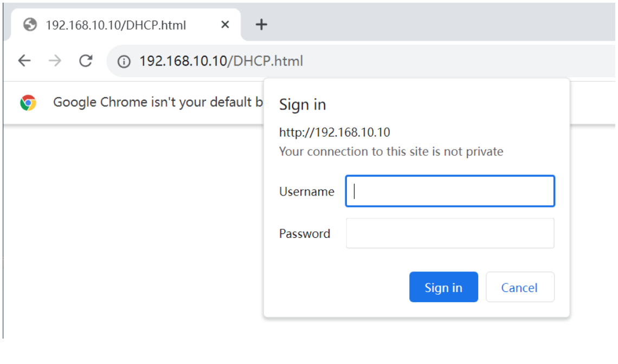Click the address bar URL text
Viewport: 618px width, 364px height.
point(221,61)
